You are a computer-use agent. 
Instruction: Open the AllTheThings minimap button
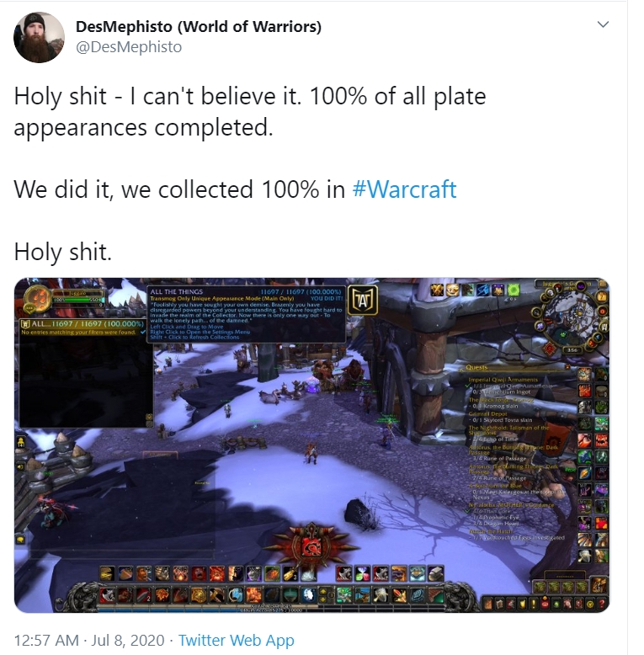tap(363, 300)
